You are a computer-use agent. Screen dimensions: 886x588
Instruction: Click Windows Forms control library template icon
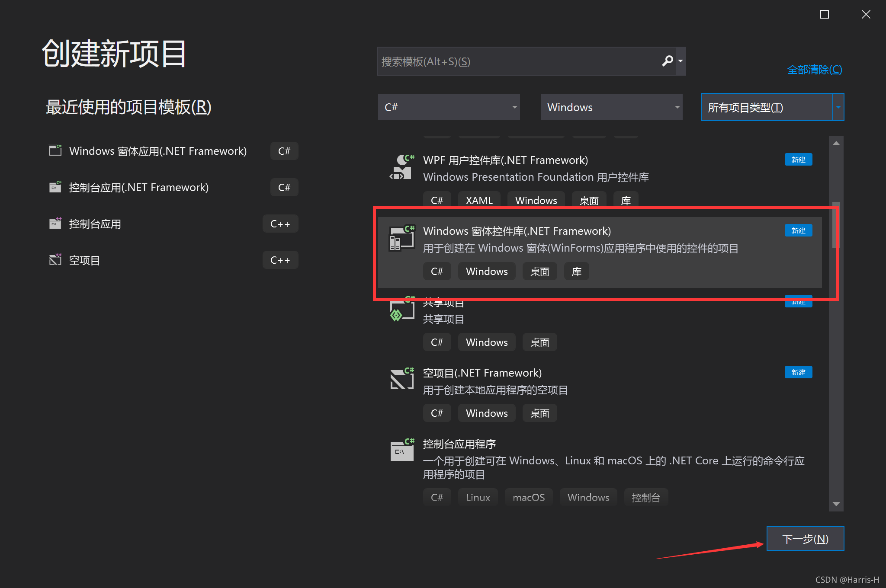(402, 238)
